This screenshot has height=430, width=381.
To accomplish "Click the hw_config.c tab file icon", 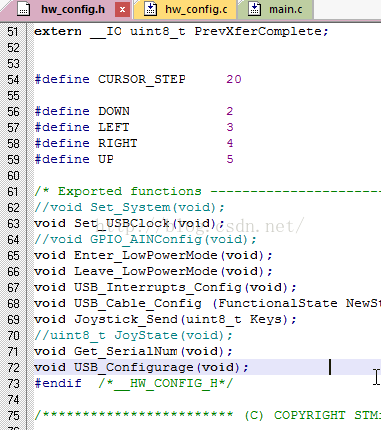I will 150,9.
